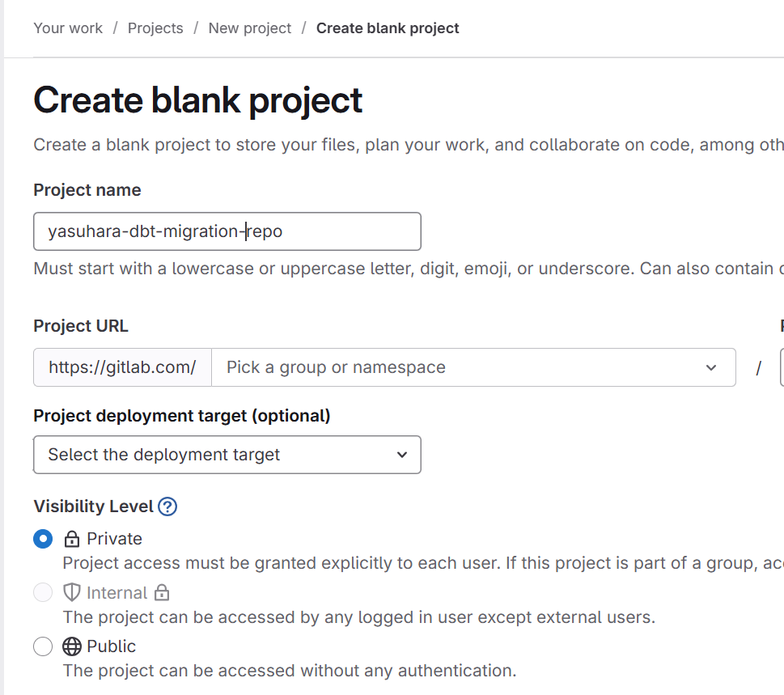This screenshot has width=784, height=695.
Task: Navigate to 'New project' breadcrumb
Action: tap(249, 28)
